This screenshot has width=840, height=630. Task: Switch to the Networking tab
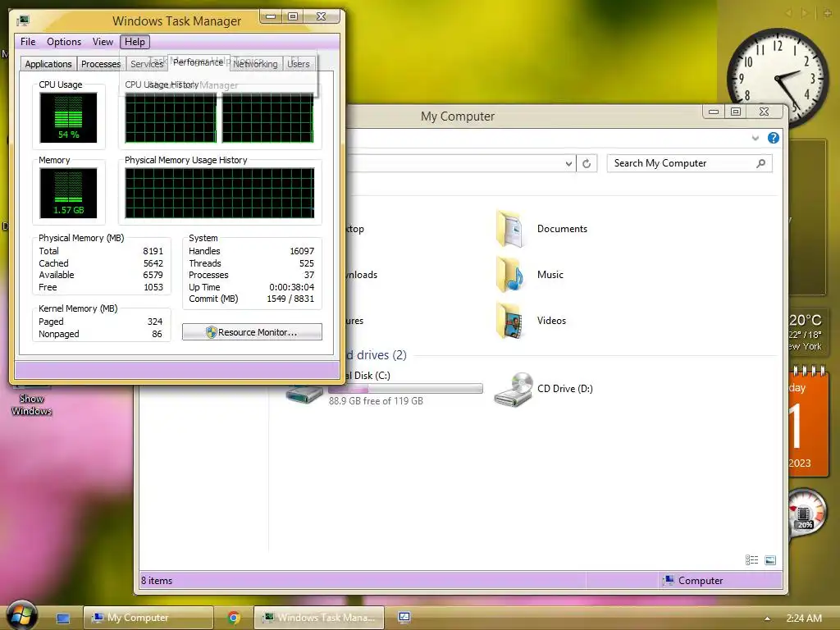point(256,64)
